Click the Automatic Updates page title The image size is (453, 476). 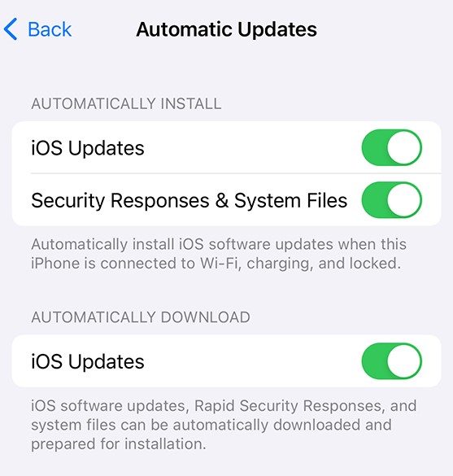[x=226, y=29]
